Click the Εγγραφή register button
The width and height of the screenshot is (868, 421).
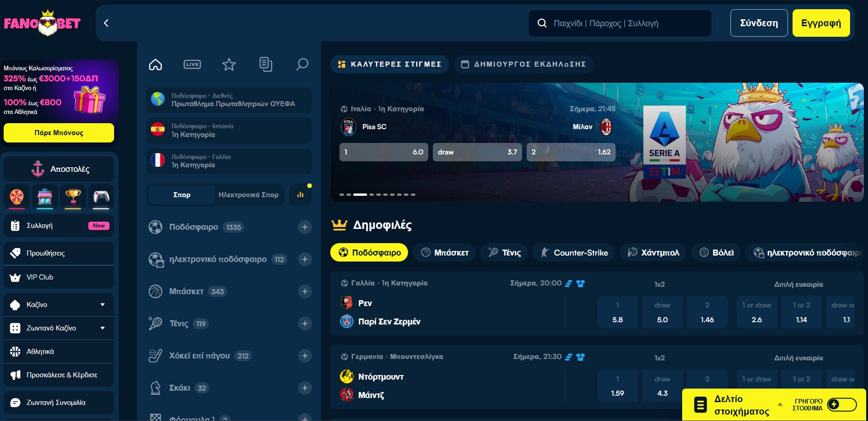[821, 23]
